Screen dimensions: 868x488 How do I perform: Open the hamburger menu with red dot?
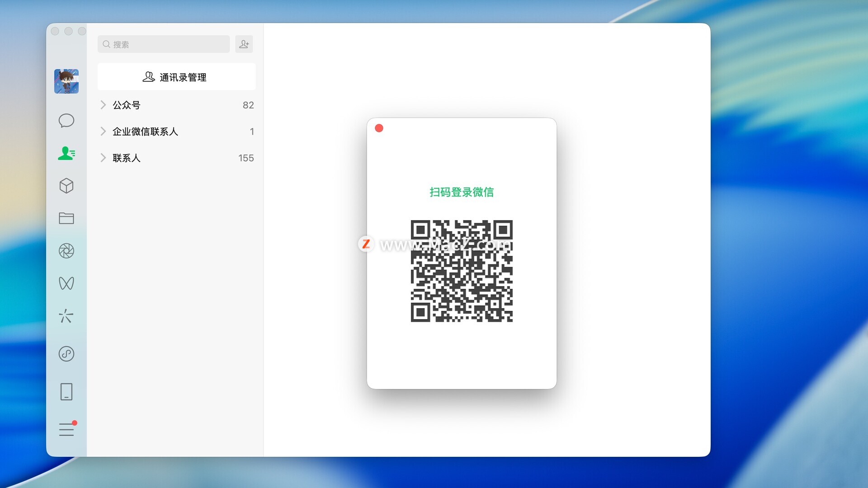67,429
